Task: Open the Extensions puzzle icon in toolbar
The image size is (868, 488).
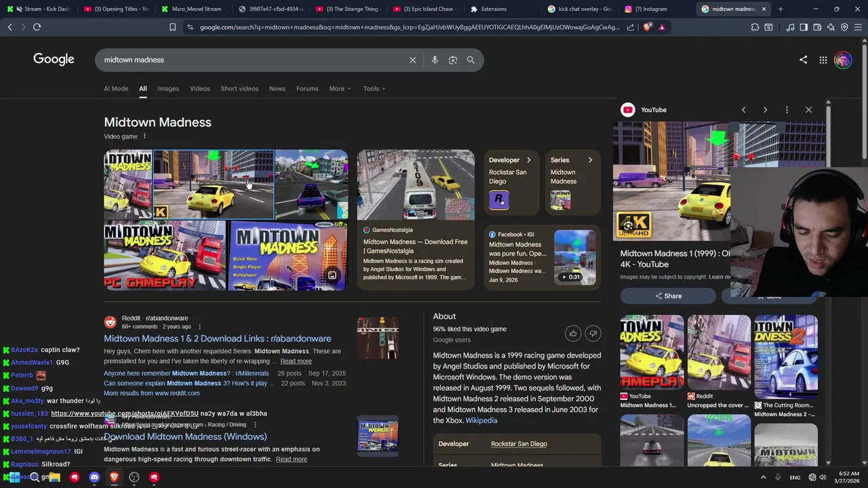Action: (755, 27)
